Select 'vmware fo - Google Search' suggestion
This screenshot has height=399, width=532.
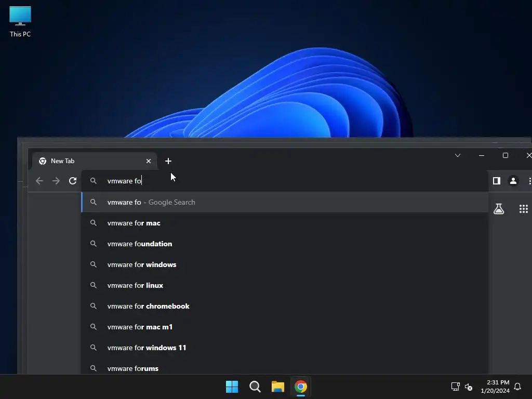pos(285,202)
